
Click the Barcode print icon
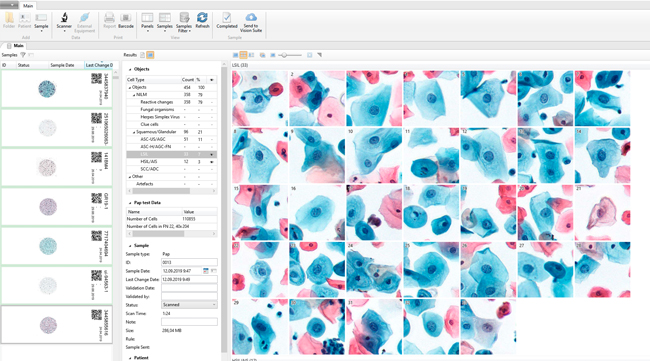tap(126, 21)
